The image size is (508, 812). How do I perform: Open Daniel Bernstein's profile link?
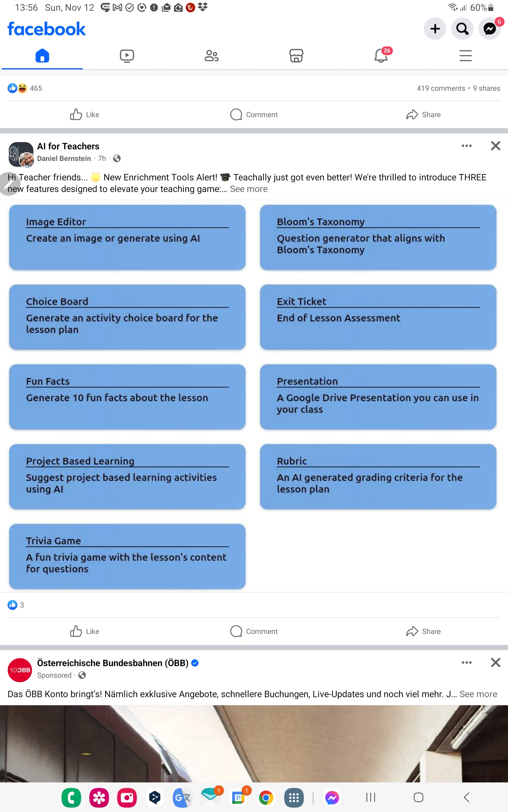[x=64, y=159]
